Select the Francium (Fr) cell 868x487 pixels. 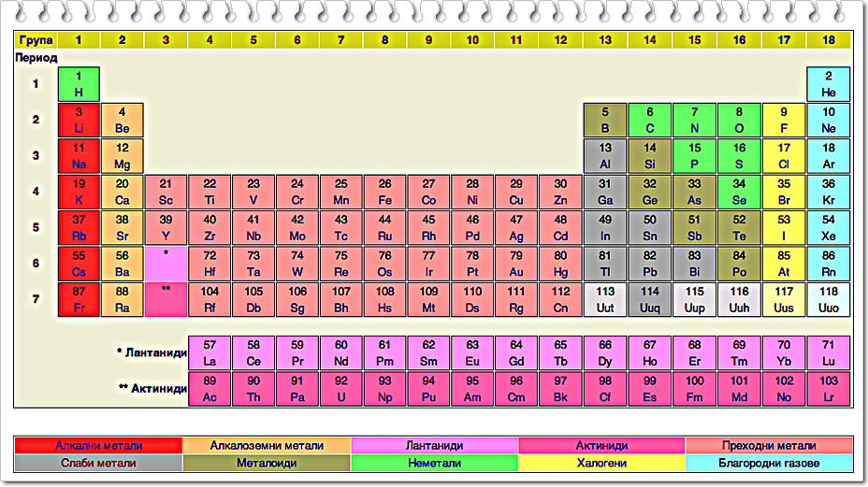tap(79, 300)
